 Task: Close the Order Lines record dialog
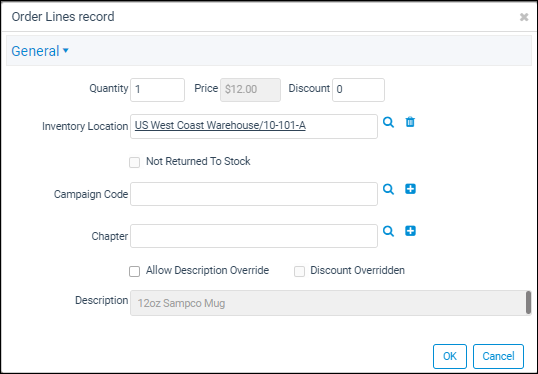pos(524,17)
